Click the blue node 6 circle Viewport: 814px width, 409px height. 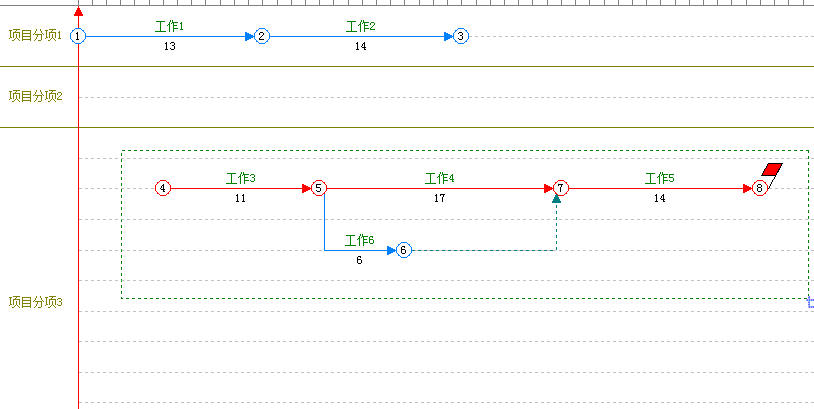coord(403,250)
